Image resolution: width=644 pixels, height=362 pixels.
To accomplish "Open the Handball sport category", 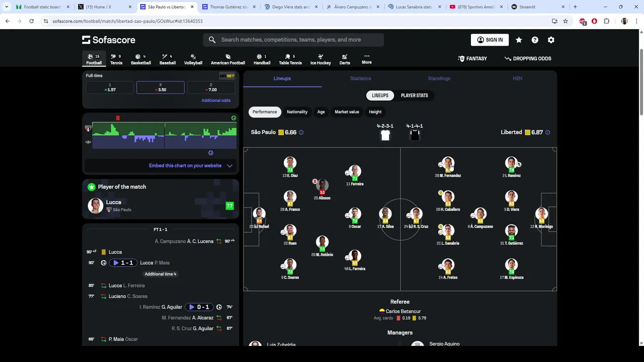I will 262,59.
